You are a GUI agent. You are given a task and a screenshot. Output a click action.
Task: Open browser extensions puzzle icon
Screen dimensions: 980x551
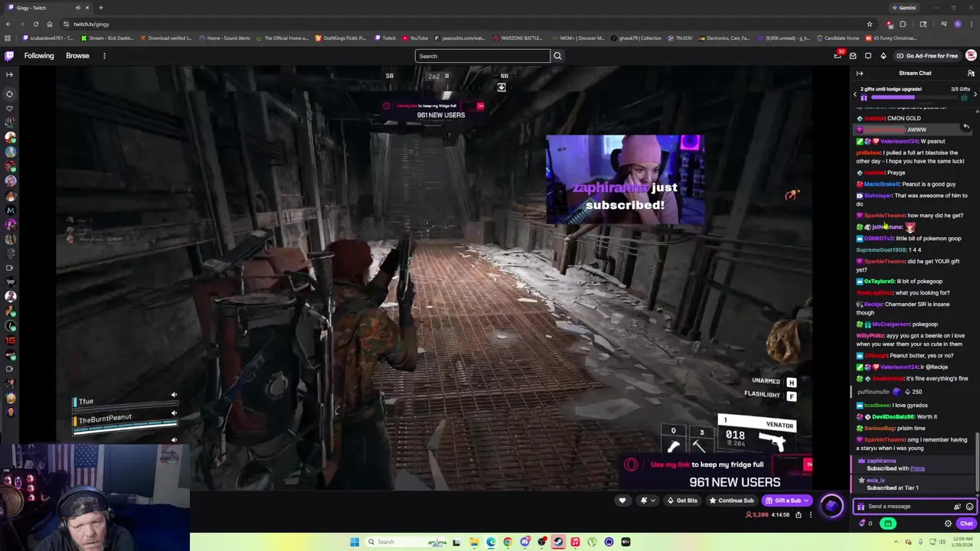[903, 24]
